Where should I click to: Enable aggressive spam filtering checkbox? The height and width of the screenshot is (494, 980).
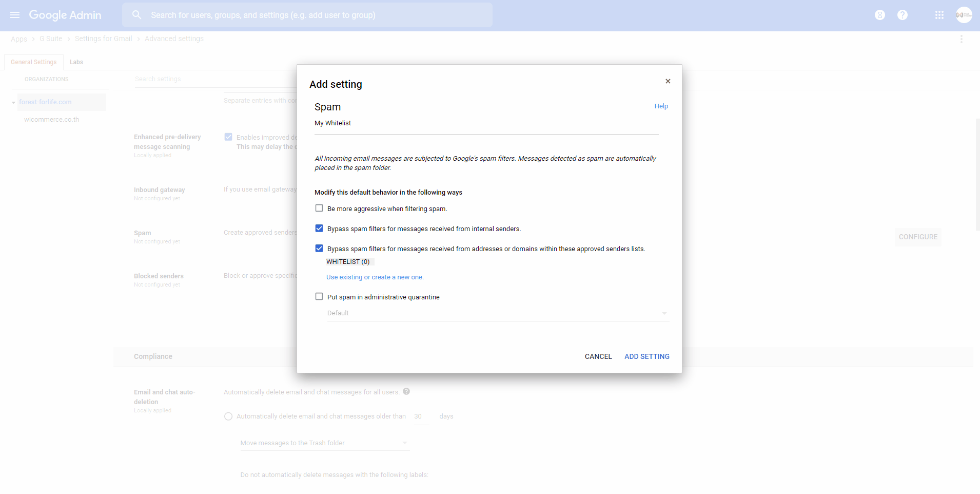coord(319,208)
